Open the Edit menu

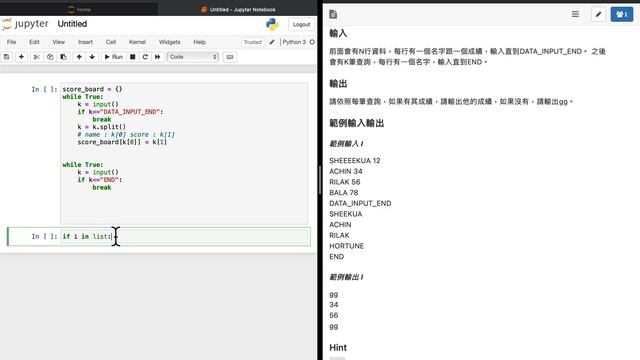click(x=34, y=42)
